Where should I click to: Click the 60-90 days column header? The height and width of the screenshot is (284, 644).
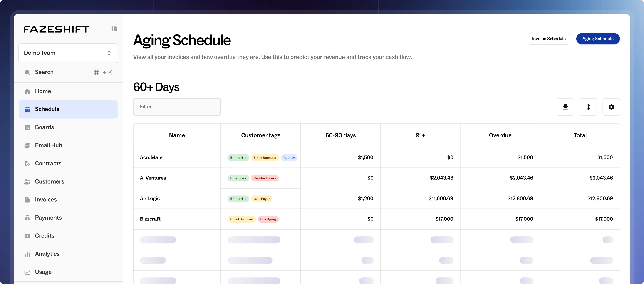(340, 135)
